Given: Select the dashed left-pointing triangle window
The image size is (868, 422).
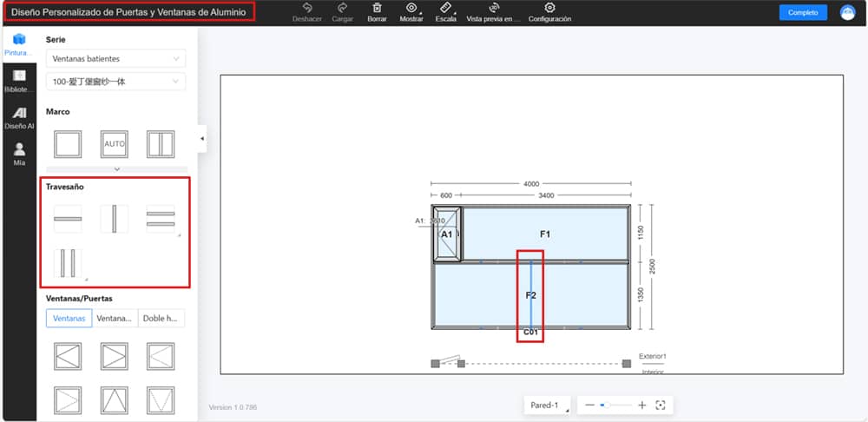Looking at the screenshot, I should click(x=161, y=356).
